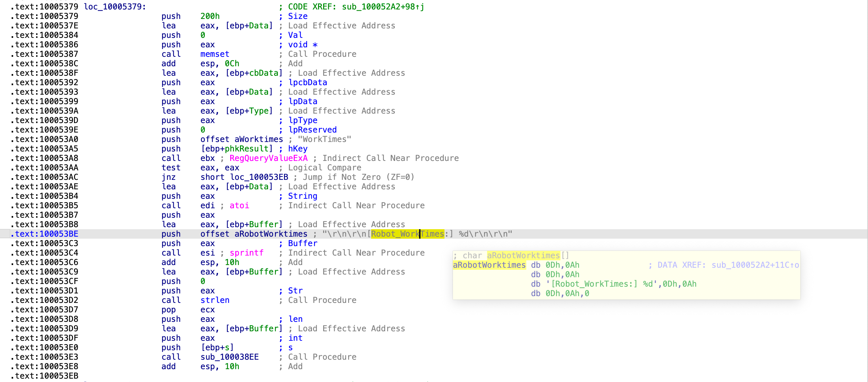The width and height of the screenshot is (868, 382).
Task: Click the test mnemonic at 100053AA
Action: click(171, 168)
